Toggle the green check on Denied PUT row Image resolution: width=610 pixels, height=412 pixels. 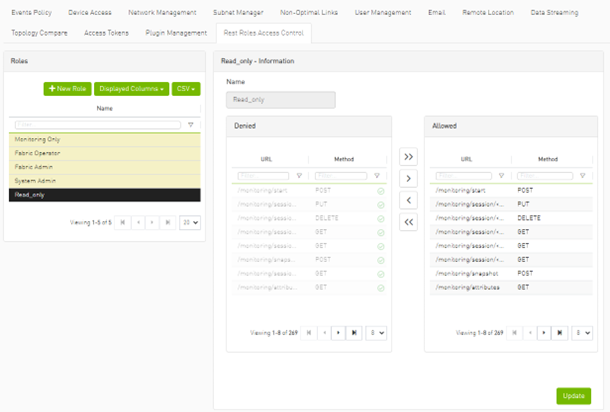(x=380, y=204)
